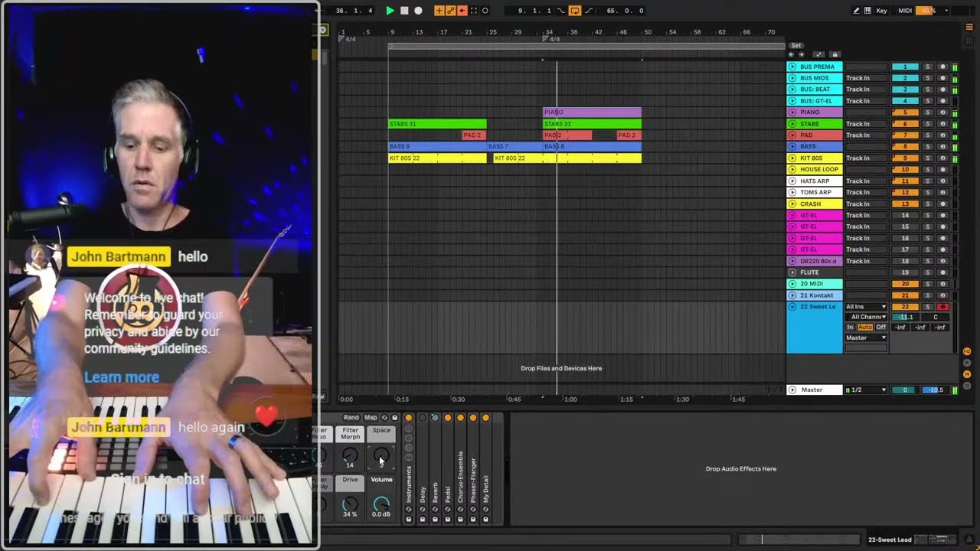Image resolution: width=980 pixels, height=551 pixels.
Task: Toggle the Computer MIDI Keyboard icon
Action: point(867,11)
